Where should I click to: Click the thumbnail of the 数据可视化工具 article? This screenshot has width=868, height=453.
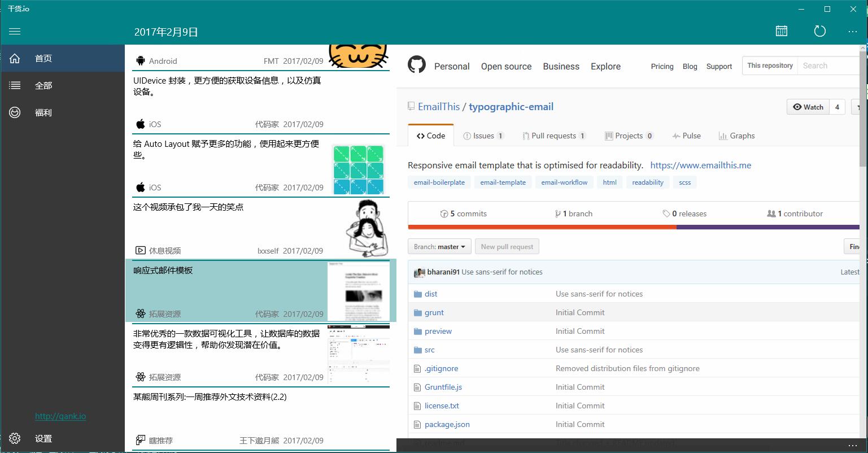(x=359, y=355)
